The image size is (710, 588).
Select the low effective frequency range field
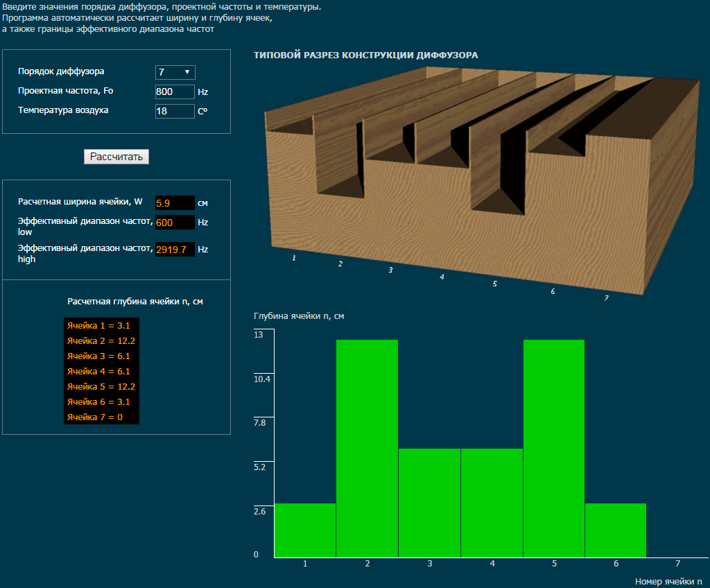coord(175,223)
